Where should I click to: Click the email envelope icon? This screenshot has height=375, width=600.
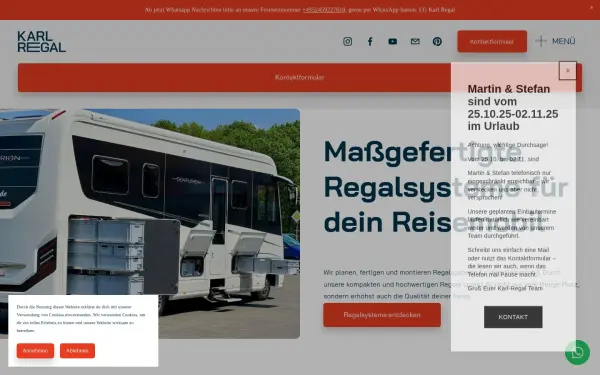(415, 41)
